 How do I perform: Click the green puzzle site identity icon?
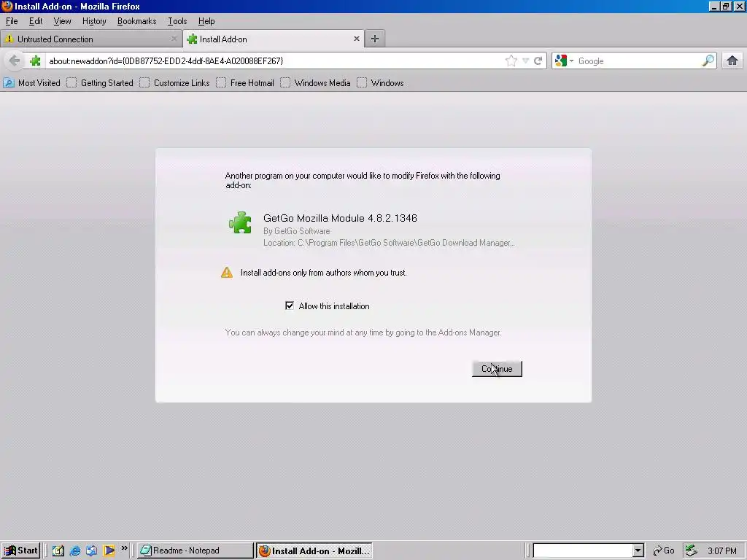tap(35, 61)
